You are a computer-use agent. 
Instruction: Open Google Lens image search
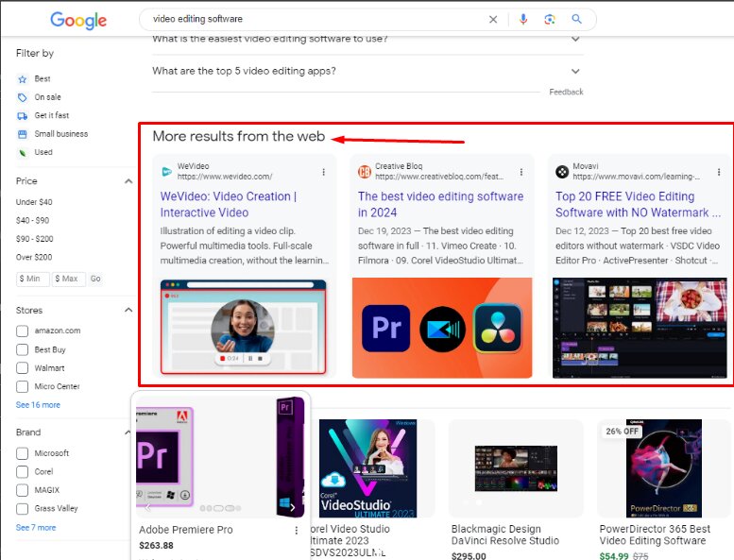click(x=550, y=19)
